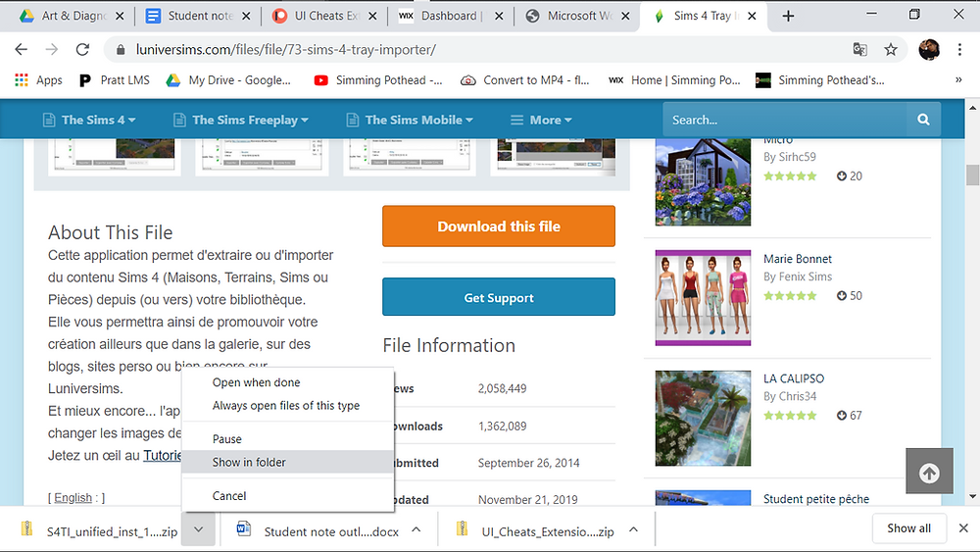This screenshot has height=552, width=980.
Task: Open The Sims Freeplay dropdown menu
Action: point(241,120)
